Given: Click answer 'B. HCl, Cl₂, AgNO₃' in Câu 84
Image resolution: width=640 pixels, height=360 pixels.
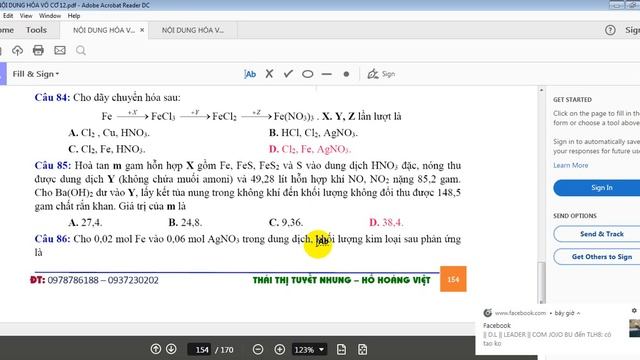Looking at the screenshot, I should click(313, 133).
